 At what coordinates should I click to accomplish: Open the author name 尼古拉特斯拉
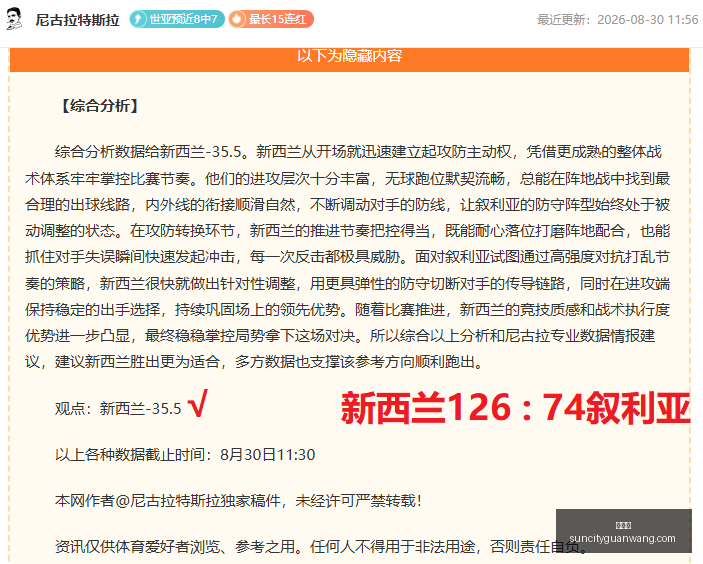coord(78,20)
